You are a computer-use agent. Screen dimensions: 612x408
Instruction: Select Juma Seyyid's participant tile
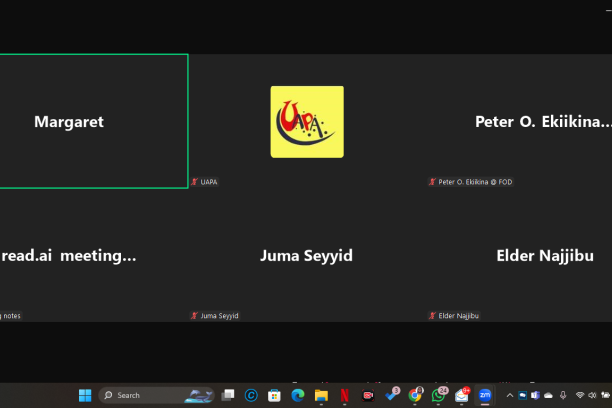[x=307, y=255]
